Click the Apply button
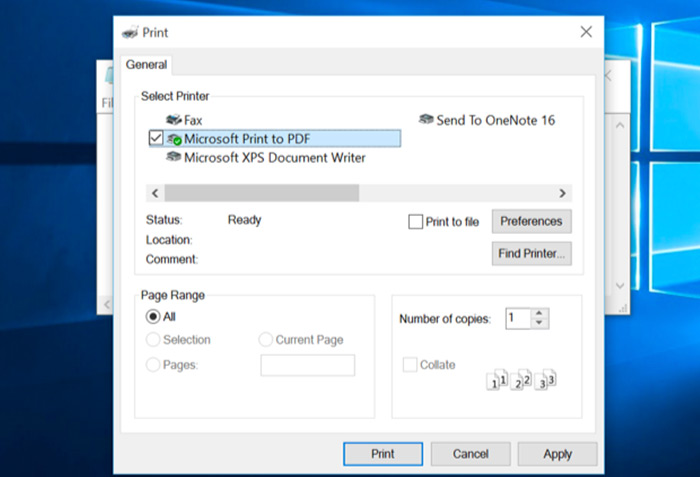Viewport: 700px width, 477px height. [557, 454]
